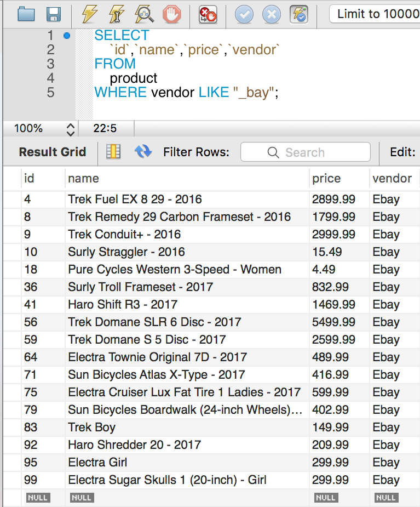Click the Result Grid label
The width and height of the screenshot is (420, 507).
[x=53, y=152]
